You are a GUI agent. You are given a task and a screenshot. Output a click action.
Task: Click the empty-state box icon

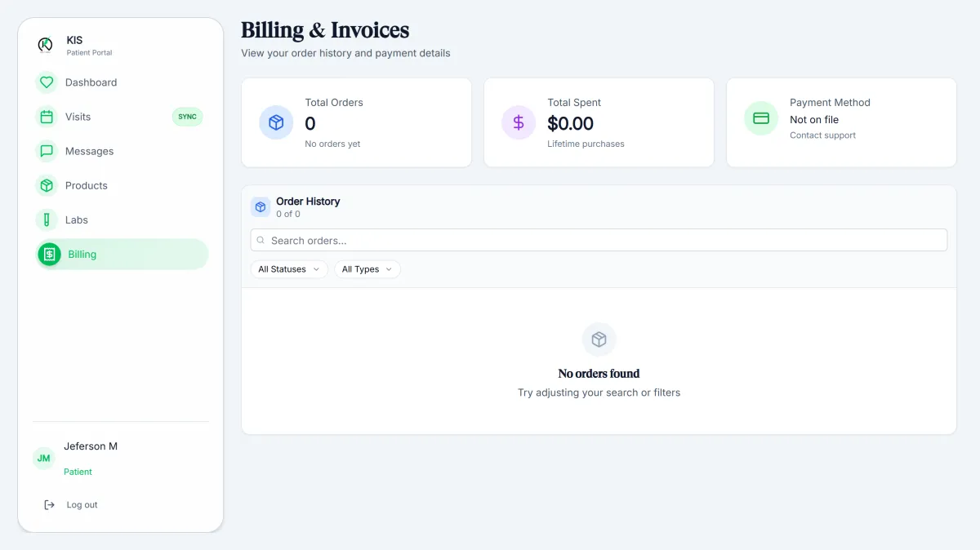click(599, 339)
